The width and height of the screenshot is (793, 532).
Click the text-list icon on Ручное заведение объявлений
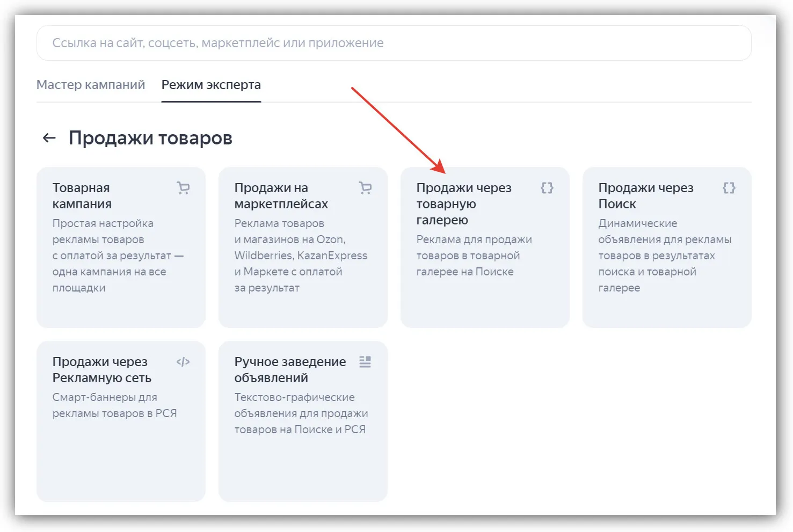click(x=365, y=362)
